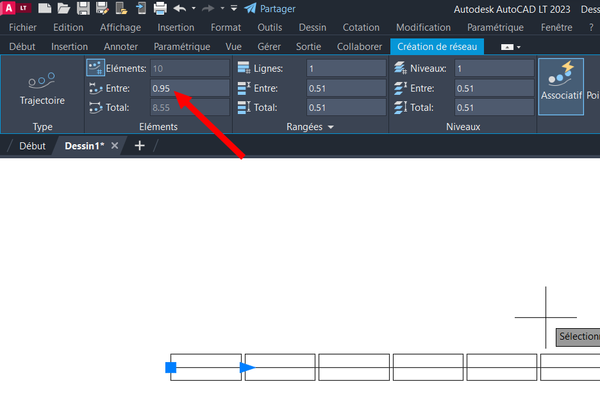This screenshot has width=600, height=414.
Task: Click the Partager share button
Action: [270, 8]
